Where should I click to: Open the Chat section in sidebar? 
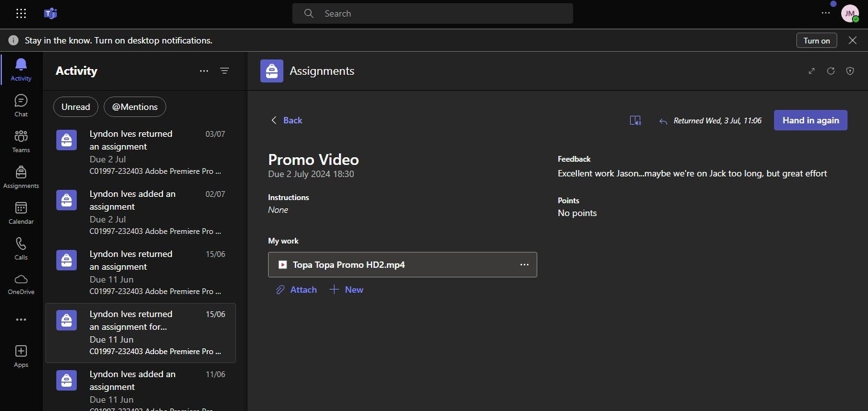pyautogui.click(x=21, y=105)
